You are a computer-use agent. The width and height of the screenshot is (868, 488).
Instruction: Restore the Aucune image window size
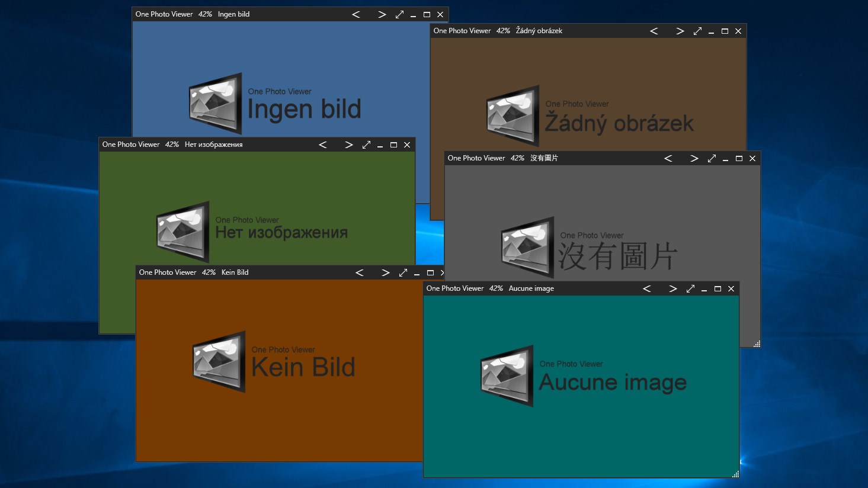point(717,288)
